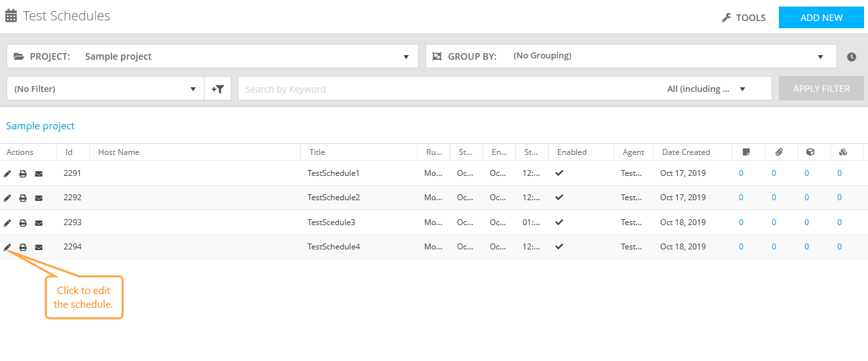Screen dimensions: 868x361
Task: Click the add filter funnel icon
Action: tap(218, 89)
